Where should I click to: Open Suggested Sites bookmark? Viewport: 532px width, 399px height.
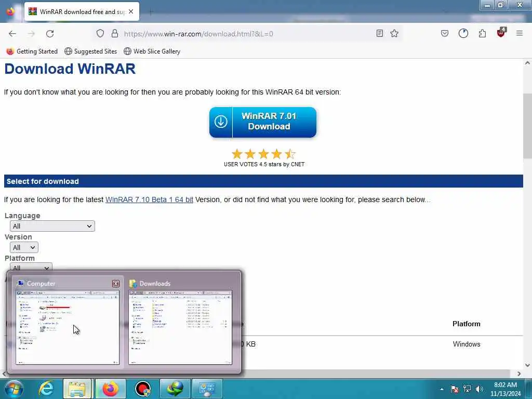(90, 51)
